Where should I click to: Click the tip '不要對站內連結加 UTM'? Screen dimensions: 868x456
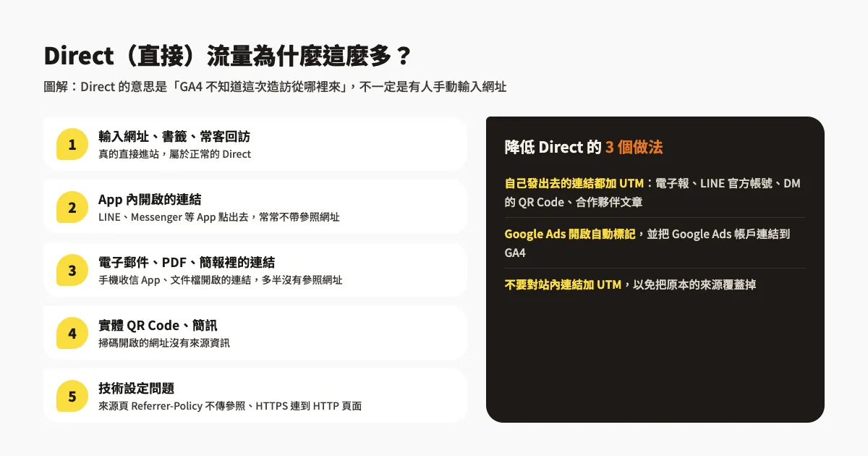click(x=563, y=285)
